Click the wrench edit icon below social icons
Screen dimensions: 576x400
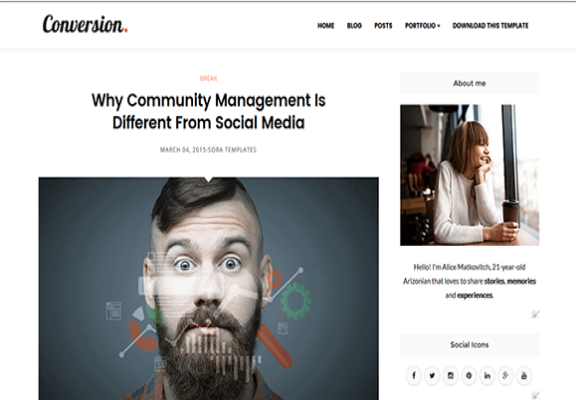click(535, 395)
